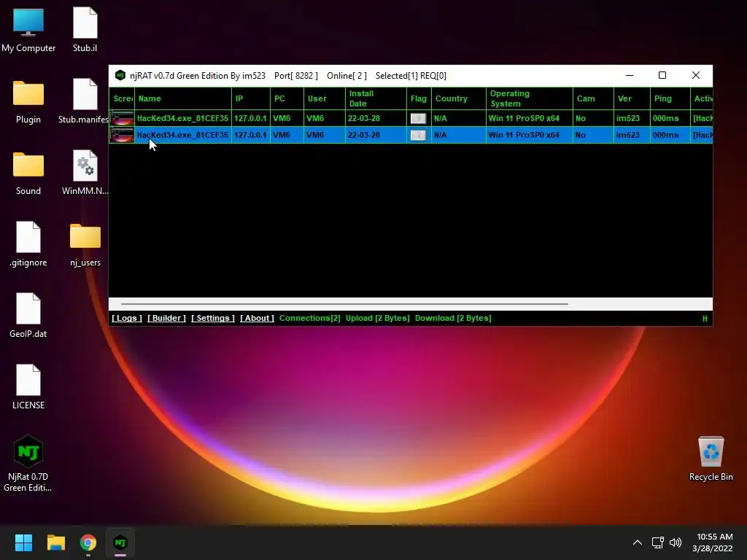Screen dimensions: 747x560
Task: Select the LICENSE file icon
Action: pyautogui.click(x=28, y=387)
